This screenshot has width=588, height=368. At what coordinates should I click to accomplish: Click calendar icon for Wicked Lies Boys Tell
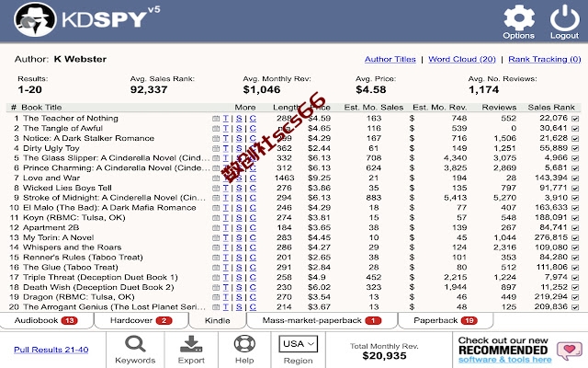[216, 188]
